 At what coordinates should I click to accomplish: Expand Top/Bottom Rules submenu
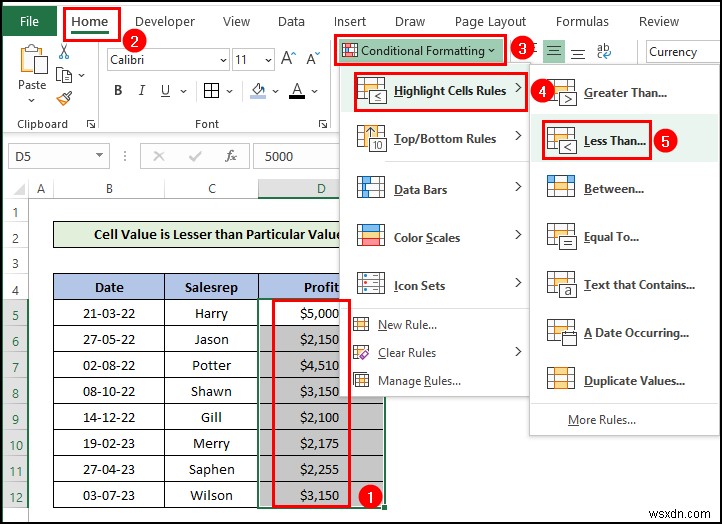[x=436, y=138]
